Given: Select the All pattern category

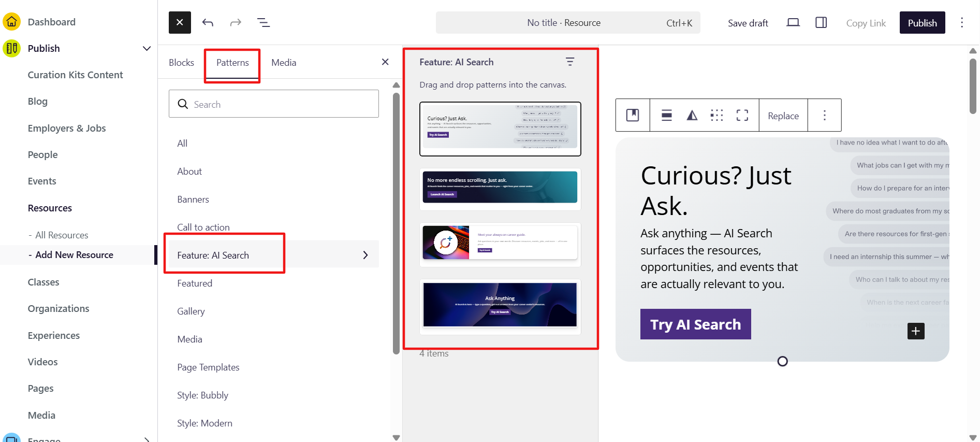Looking at the screenshot, I should pyautogui.click(x=274, y=143).
